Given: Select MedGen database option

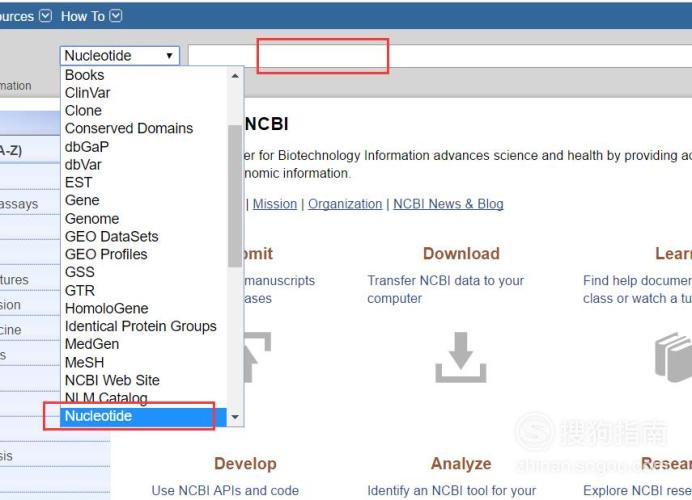Looking at the screenshot, I should coord(143,344).
